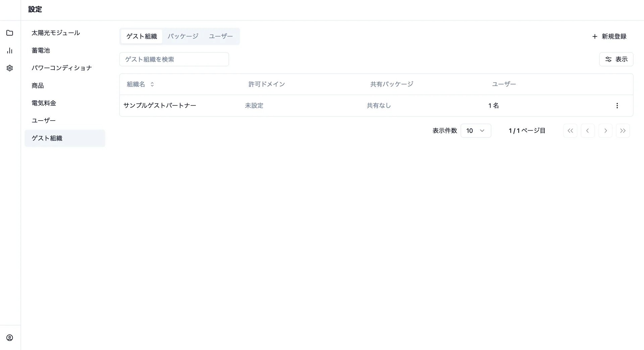Open the 表示件数 rows-per-page dropdown
The width and height of the screenshot is (644, 350).
click(476, 131)
